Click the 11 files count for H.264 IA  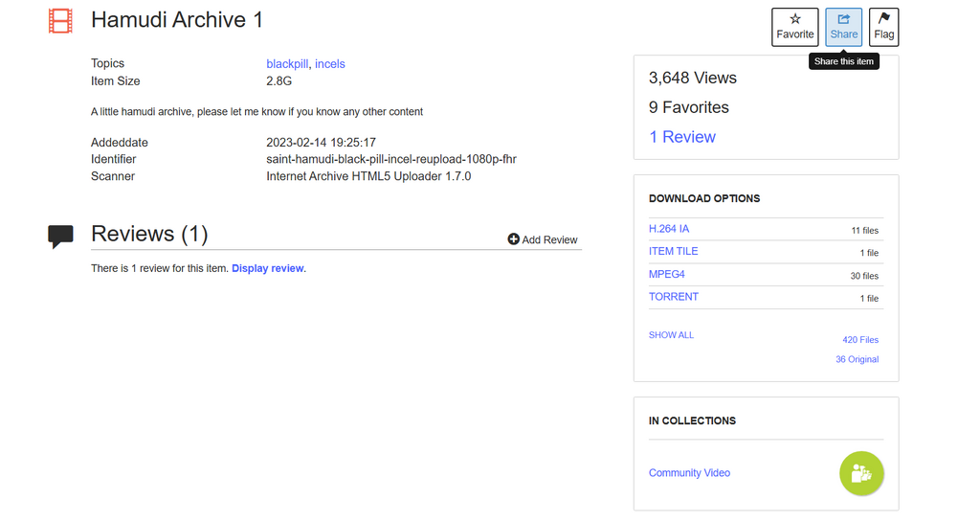pos(864,231)
